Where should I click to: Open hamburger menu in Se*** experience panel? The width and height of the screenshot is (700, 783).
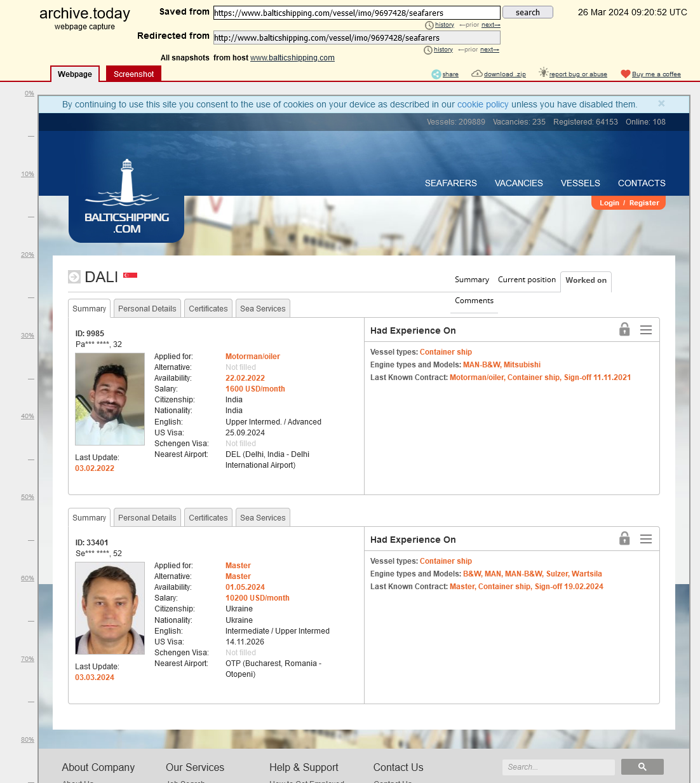pos(646,539)
